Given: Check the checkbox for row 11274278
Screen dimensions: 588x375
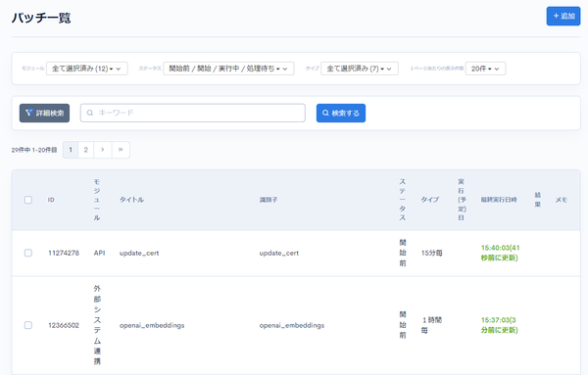Looking at the screenshot, I should (28, 253).
